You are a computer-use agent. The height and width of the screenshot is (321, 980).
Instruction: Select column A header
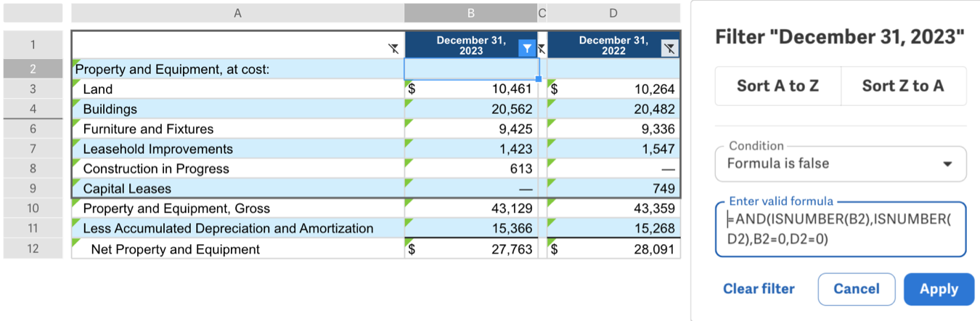(237, 12)
